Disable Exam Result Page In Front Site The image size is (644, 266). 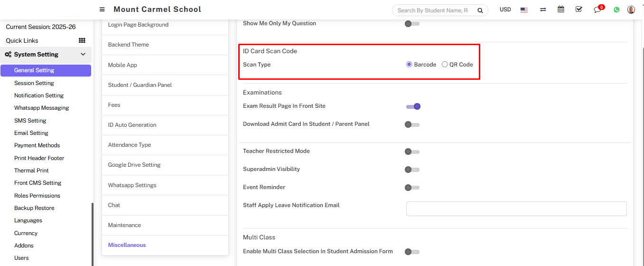(x=413, y=106)
